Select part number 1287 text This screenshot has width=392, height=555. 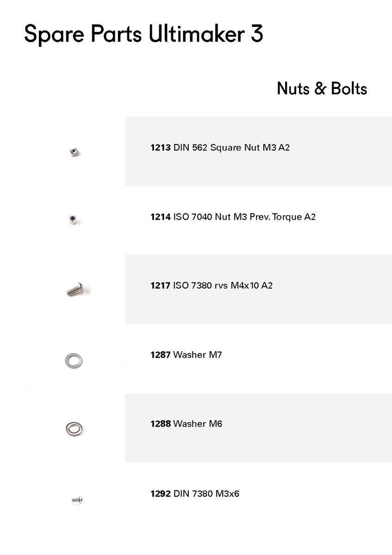coord(161,355)
